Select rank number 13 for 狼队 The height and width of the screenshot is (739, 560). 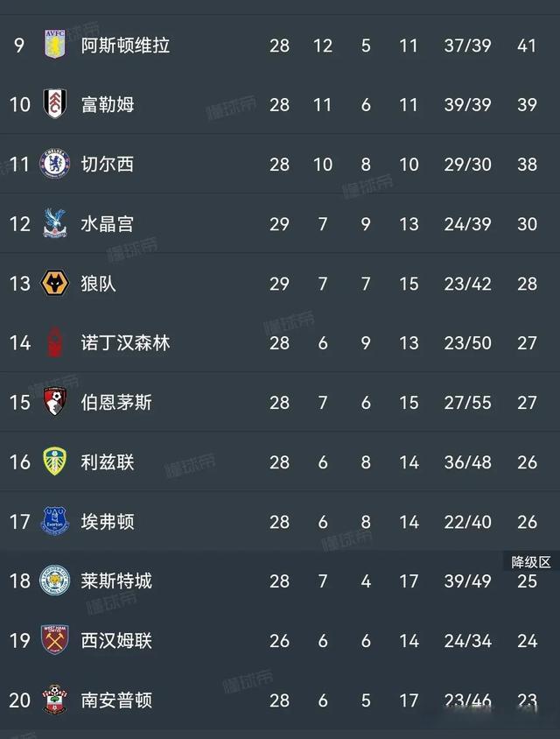tap(20, 283)
